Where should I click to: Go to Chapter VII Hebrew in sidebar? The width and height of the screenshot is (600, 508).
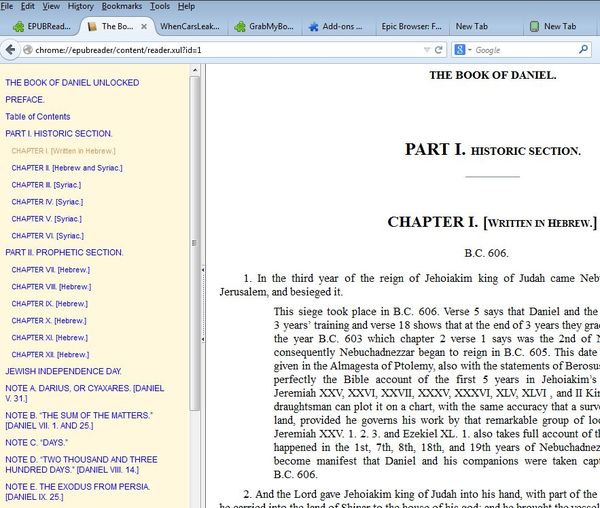pyautogui.click(x=50, y=270)
